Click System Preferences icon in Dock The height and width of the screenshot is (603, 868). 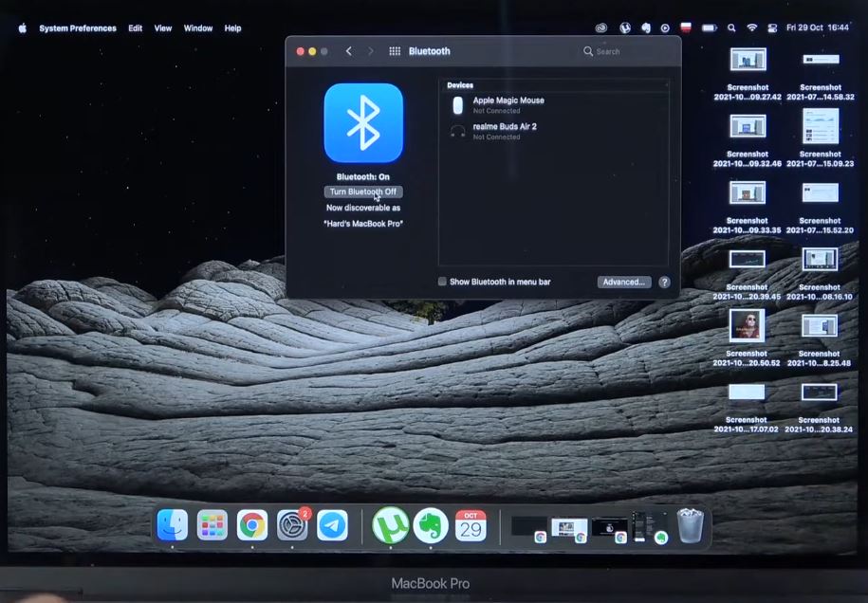pos(292,524)
